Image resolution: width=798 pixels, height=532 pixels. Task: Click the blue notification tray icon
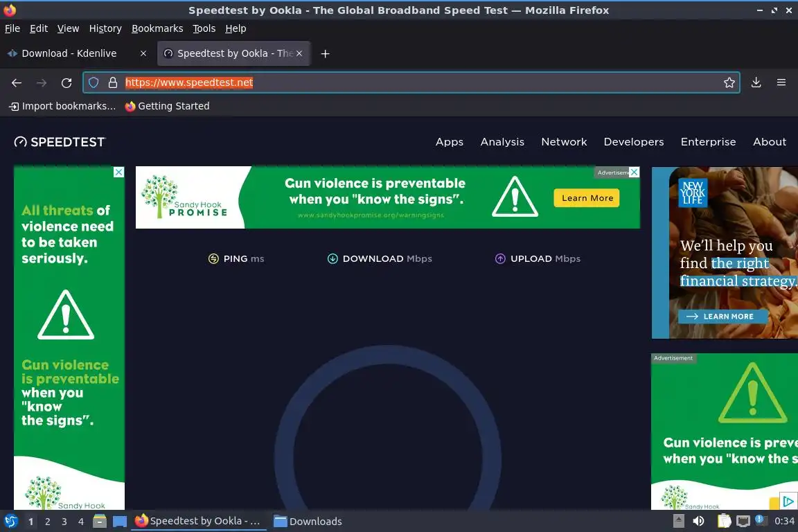click(x=759, y=520)
